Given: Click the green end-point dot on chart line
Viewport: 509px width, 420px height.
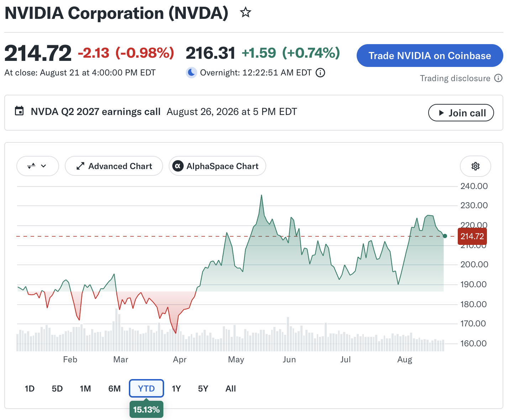Looking at the screenshot, I should 445,236.
